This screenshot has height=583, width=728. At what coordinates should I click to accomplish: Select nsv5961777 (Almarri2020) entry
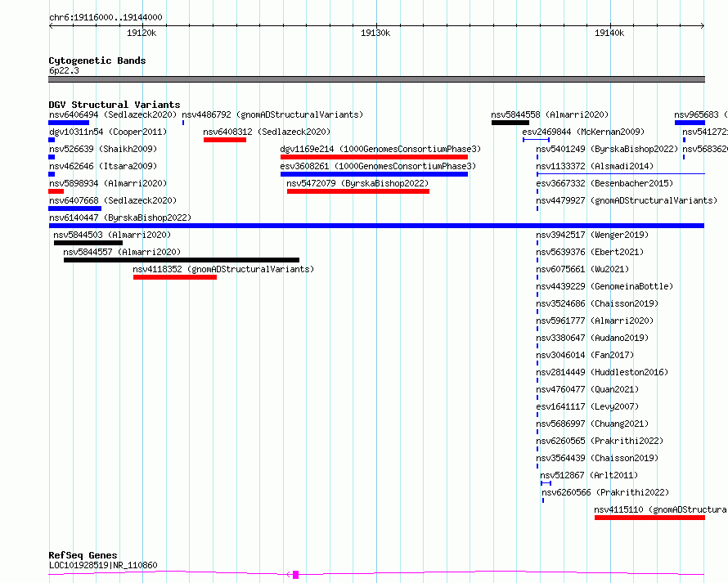(595, 321)
